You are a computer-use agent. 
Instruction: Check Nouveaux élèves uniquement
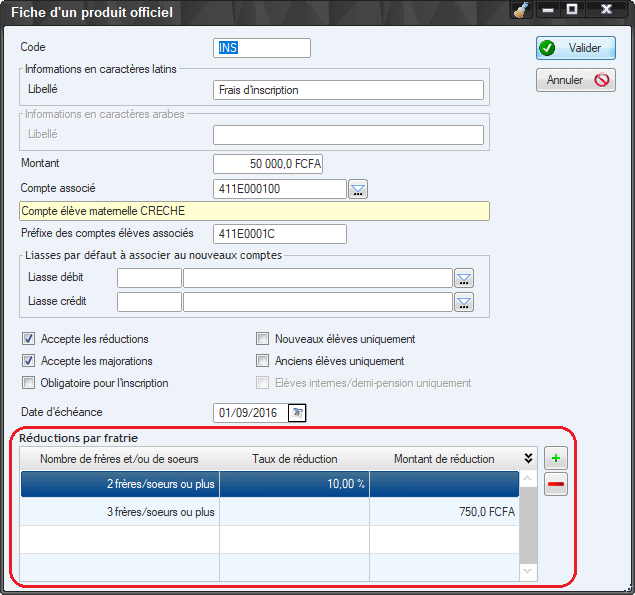pos(263,339)
